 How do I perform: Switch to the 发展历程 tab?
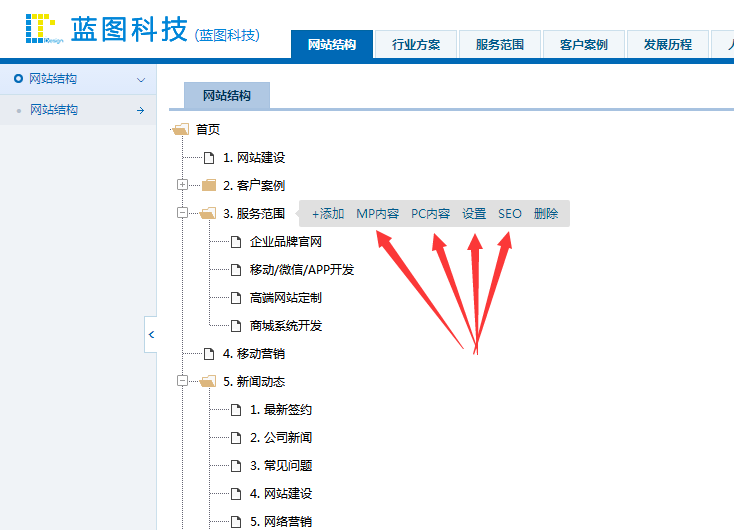point(668,44)
